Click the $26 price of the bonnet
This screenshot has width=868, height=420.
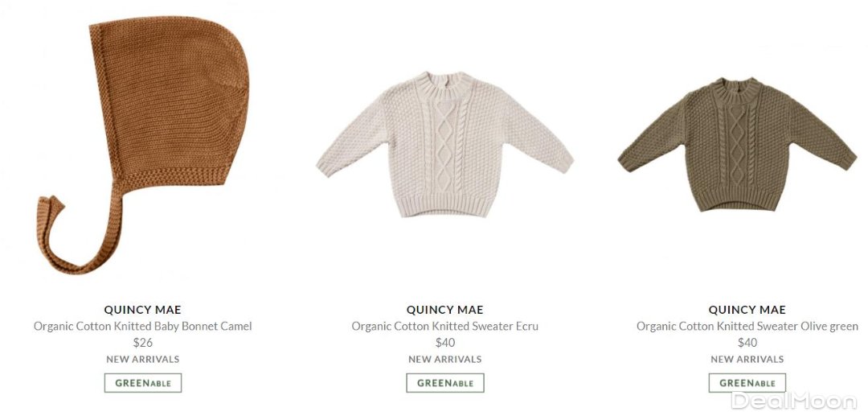[143, 343]
